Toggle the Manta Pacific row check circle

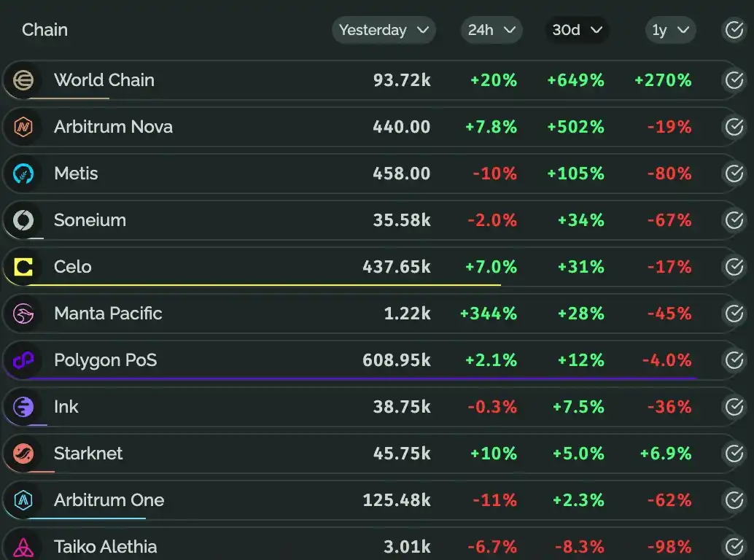(x=734, y=314)
